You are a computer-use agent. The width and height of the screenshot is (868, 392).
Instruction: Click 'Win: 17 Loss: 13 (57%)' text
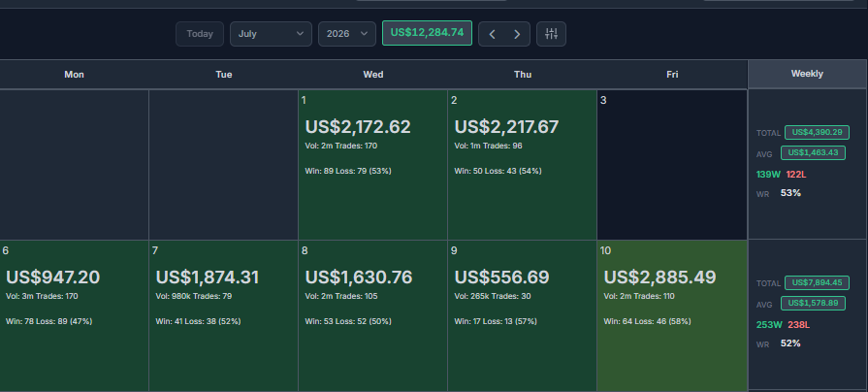tap(496, 321)
